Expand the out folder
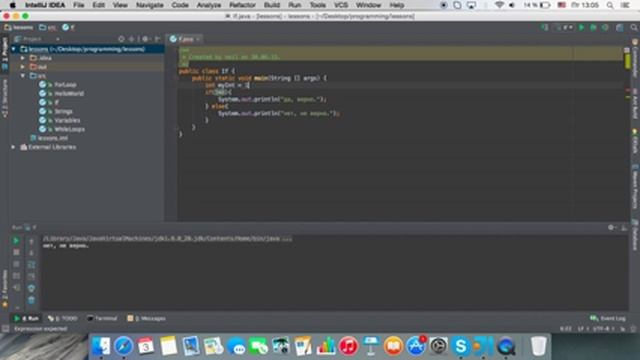 (23, 67)
